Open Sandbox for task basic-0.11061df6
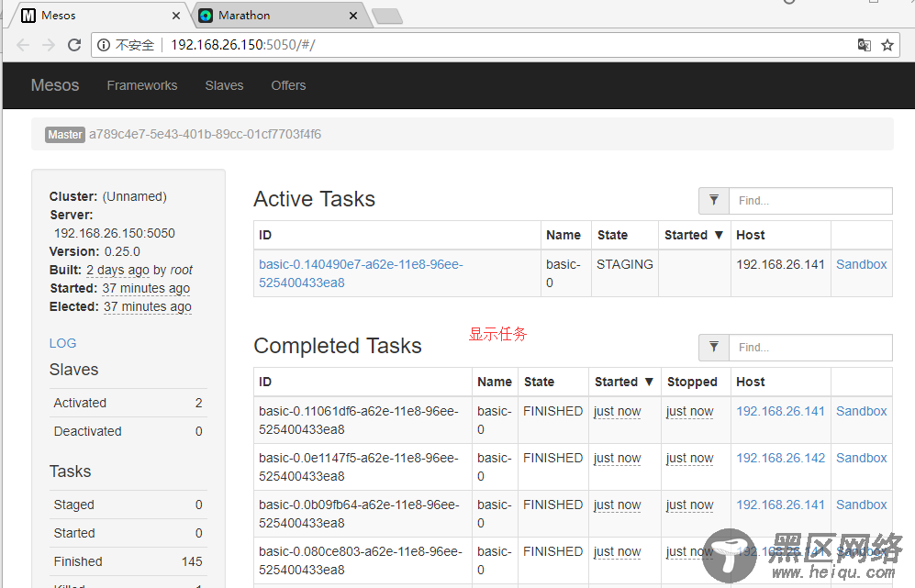 [862, 411]
